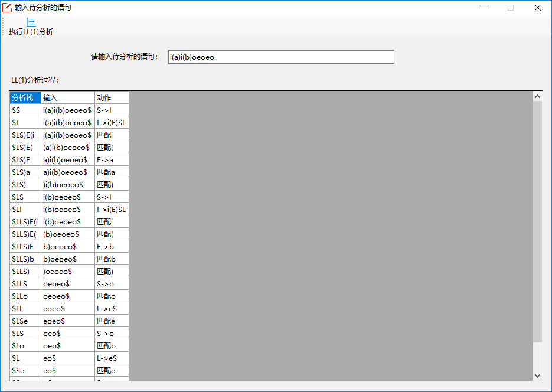Select the $LLS) stack cell

click(25, 272)
